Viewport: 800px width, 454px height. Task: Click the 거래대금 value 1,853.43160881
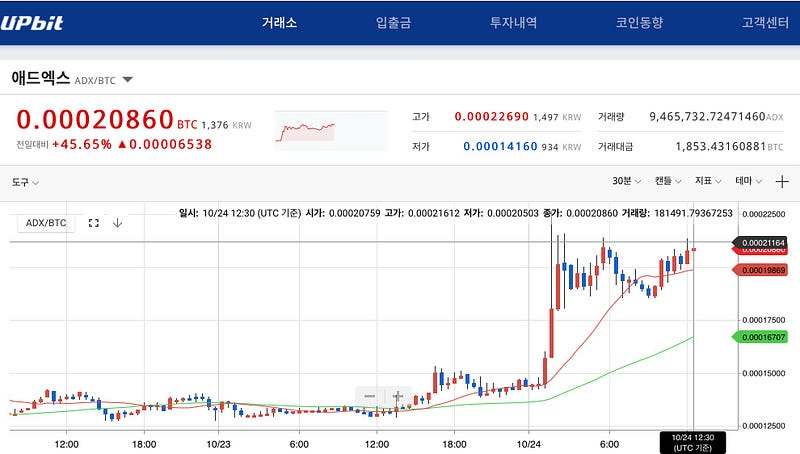720,147
